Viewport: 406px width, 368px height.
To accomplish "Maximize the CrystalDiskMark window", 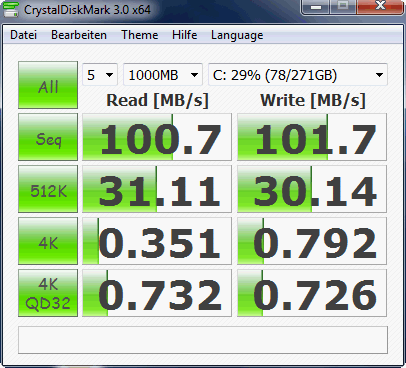I will 343,7.
